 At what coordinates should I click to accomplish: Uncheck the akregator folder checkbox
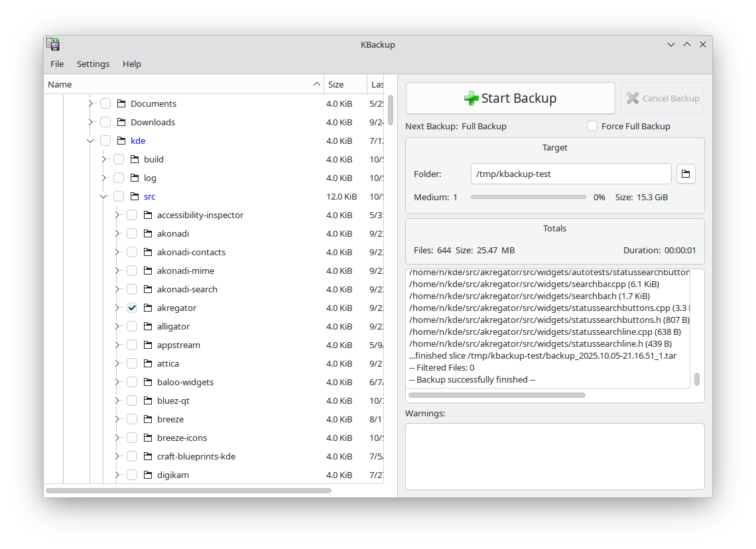[132, 308]
